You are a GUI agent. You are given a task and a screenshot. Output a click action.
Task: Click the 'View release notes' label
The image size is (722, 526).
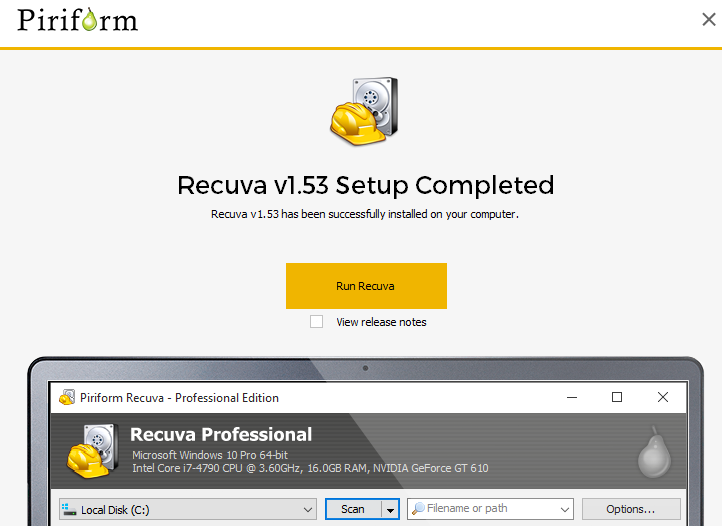tap(381, 322)
